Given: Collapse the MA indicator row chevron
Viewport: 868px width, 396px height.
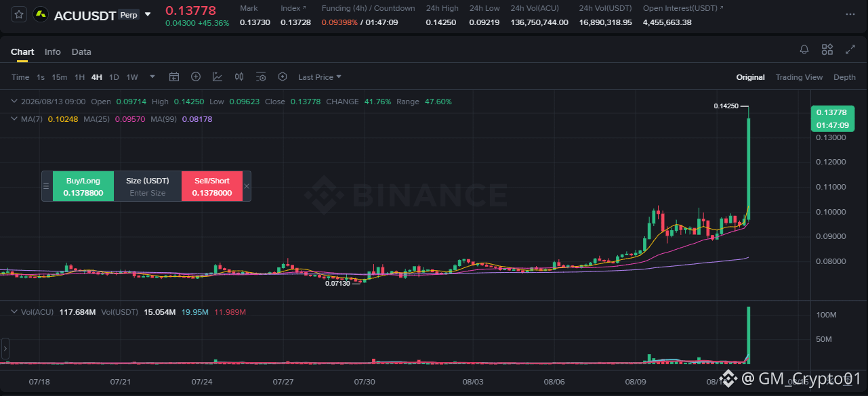Looking at the screenshot, I should pos(15,119).
